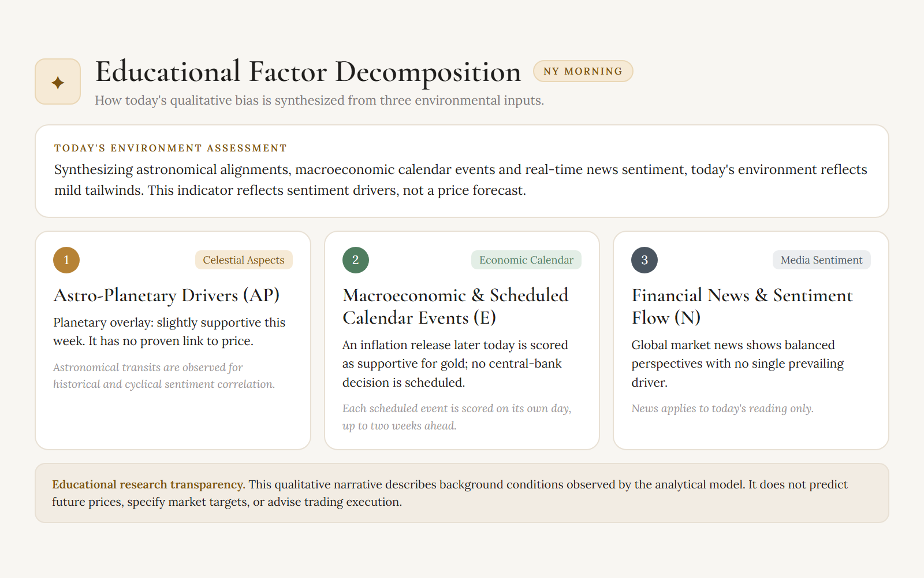The height and width of the screenshot is (578, 924).
Task: Click the Celestial Aspects tag
Action: (x=244, y=260)
